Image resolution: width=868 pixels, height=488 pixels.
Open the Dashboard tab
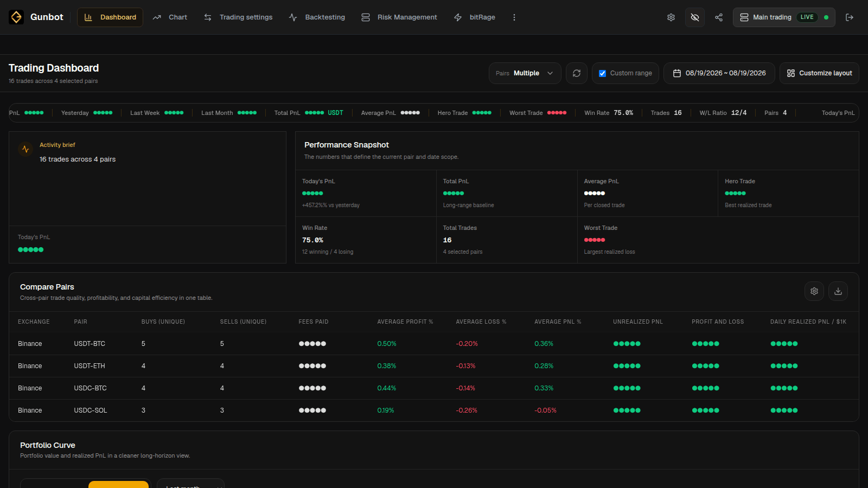tap(110, 17)
